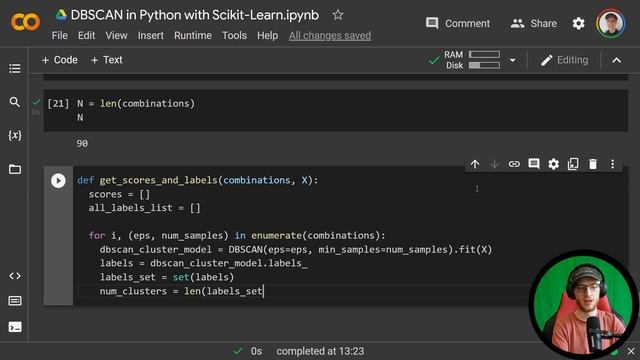640x360 pixels.
Task: Expand the RAM and Disk resources dropdown
Action: (x=513, y=60)
